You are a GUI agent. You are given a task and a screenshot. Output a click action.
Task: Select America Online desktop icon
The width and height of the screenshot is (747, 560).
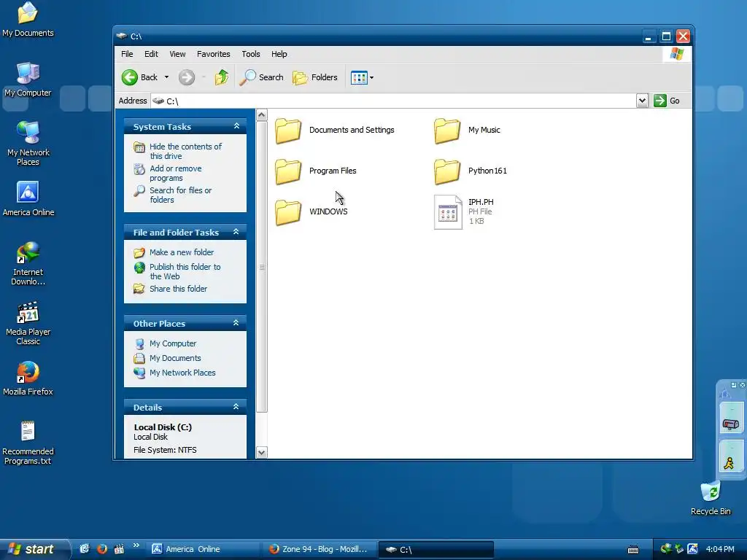28,199
